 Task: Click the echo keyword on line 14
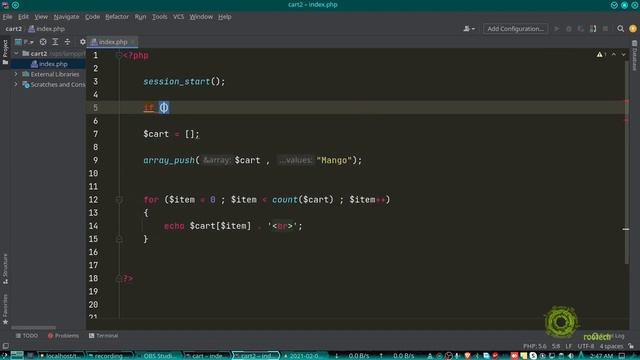tap(174, 226)
